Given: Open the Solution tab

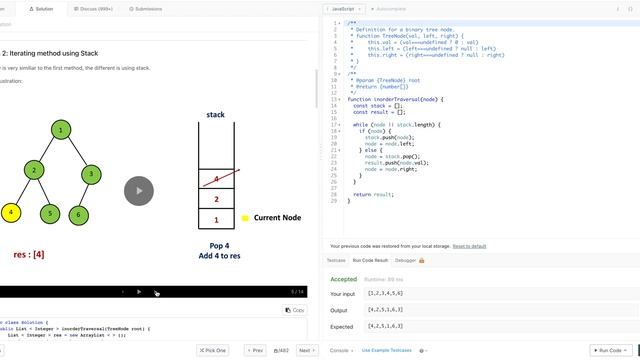Looking at the screenshot, I should coord(41,9).
